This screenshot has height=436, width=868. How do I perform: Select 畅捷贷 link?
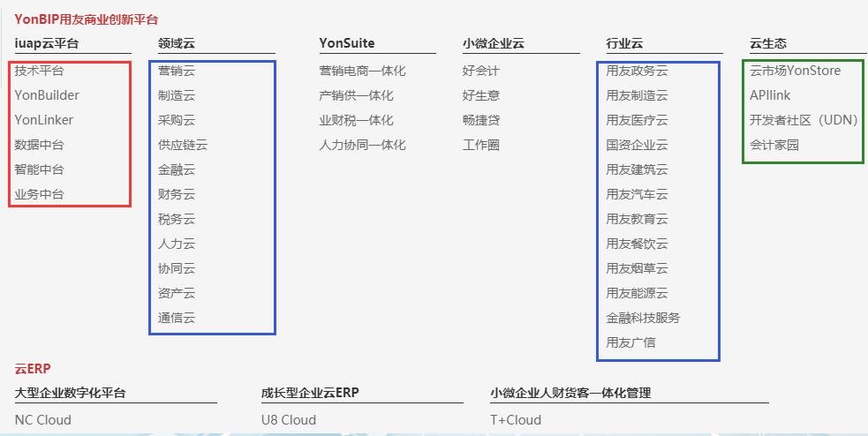point(481,120)
